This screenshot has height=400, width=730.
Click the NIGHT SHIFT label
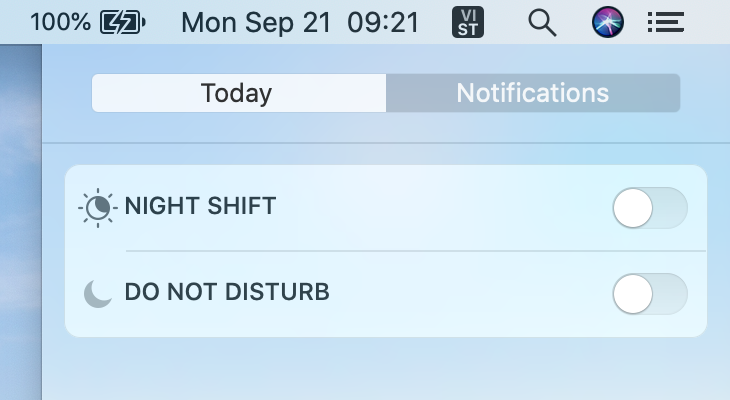[x=201, y=206]
